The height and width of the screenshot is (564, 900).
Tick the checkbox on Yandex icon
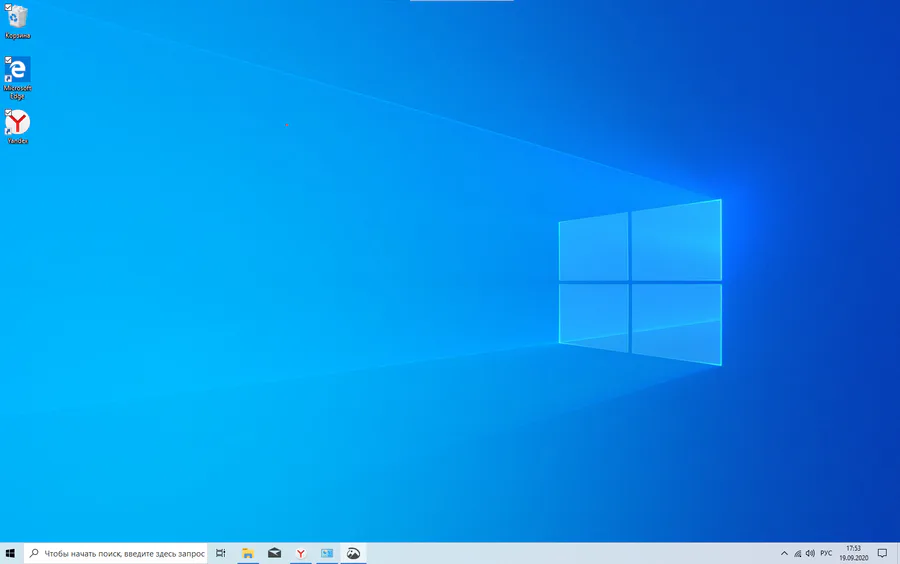point(8,112)
